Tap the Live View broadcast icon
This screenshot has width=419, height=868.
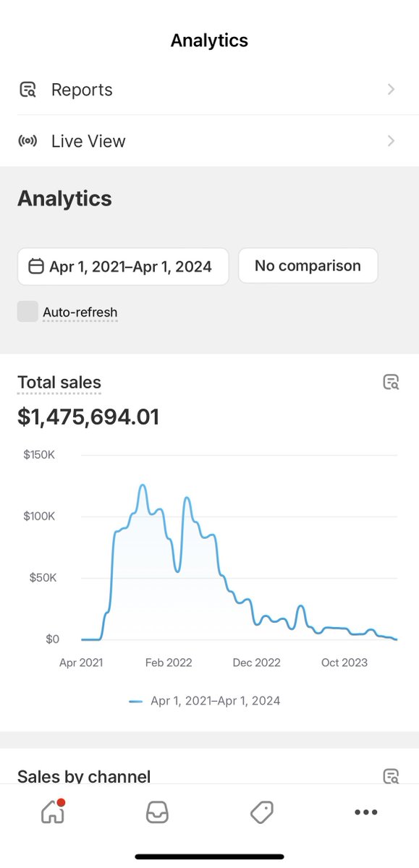pos(27,141)
